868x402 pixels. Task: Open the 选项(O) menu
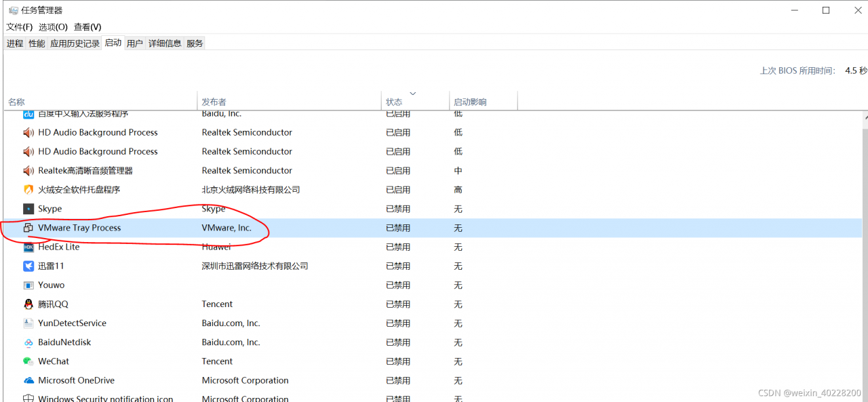53,27
